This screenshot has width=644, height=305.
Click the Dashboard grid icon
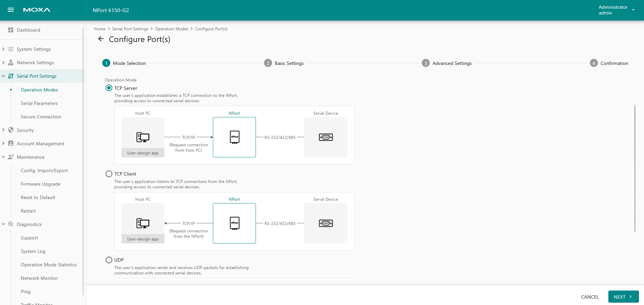click(x=11, y=30)
